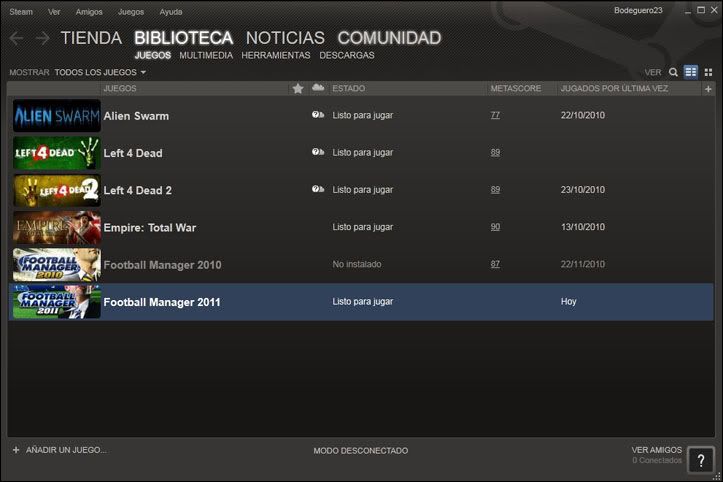Click the date 23/10/2010
This screenshot has height=482, width=723.
[583, 190]
